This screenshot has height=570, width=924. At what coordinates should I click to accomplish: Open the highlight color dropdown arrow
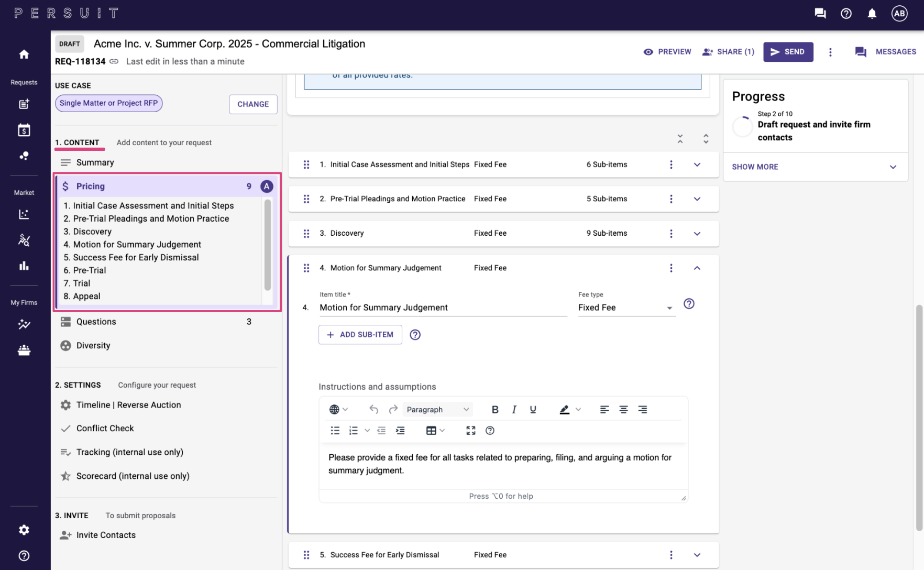[x=578, y=409]
